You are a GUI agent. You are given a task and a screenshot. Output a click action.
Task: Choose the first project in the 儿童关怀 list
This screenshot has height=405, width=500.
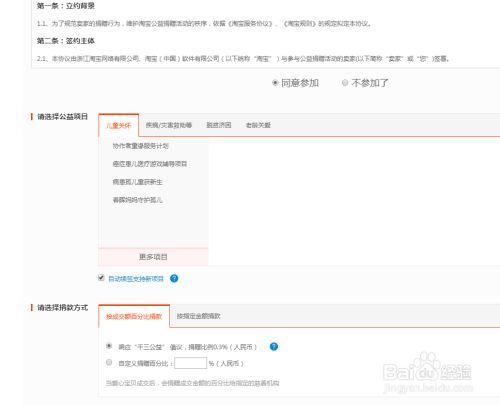(x=140, y=146)
